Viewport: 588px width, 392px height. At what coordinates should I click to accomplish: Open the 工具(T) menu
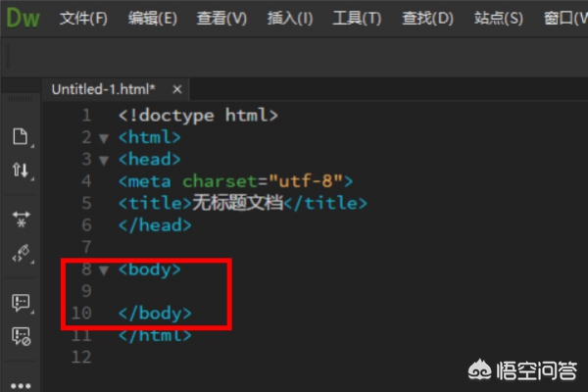(x=357, y=18)
